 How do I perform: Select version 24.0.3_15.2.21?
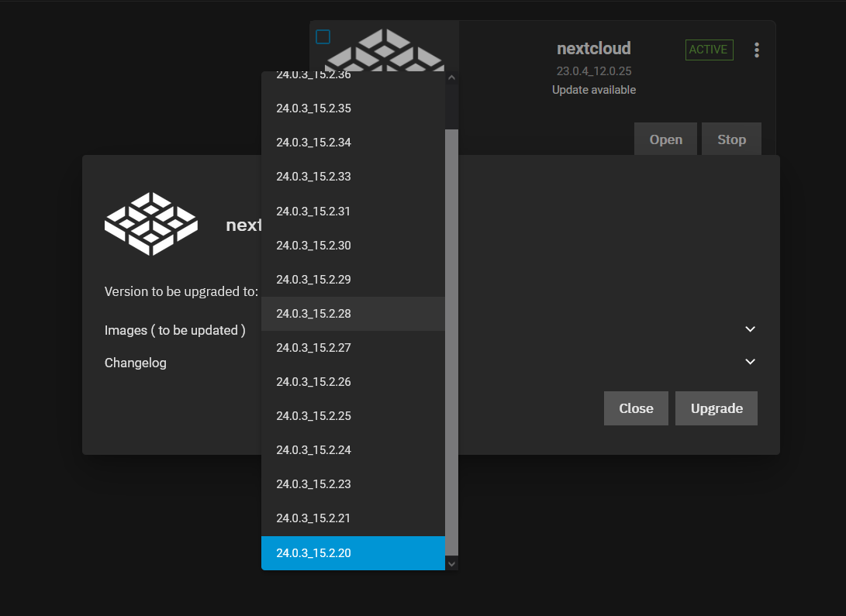pos(354,518)
